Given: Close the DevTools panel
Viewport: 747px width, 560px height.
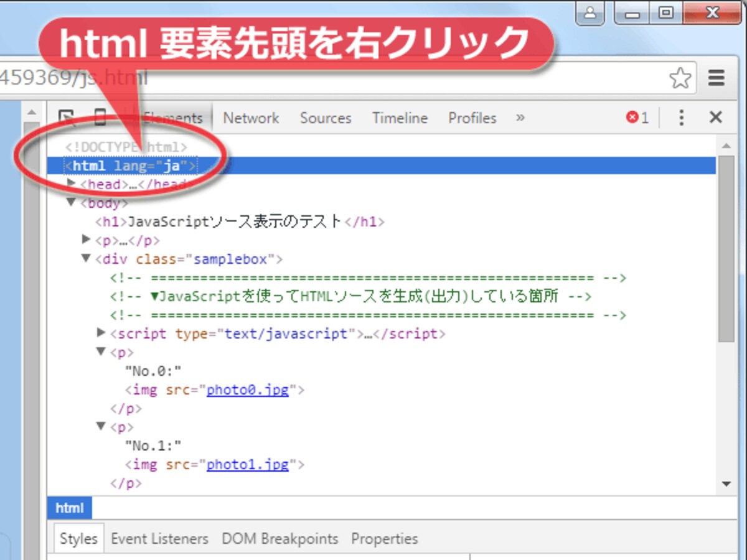Looking at the screenshot, I should 716,118.
